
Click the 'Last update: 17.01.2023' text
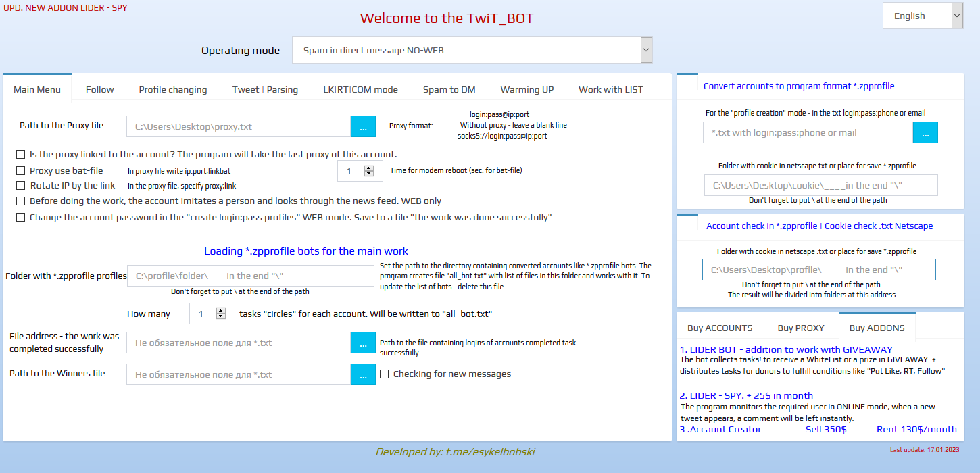[x=924, y=449]
